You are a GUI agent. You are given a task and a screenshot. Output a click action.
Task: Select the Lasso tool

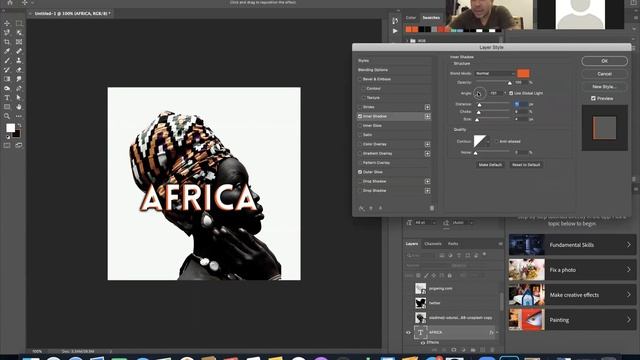click(x=7, y=33)
